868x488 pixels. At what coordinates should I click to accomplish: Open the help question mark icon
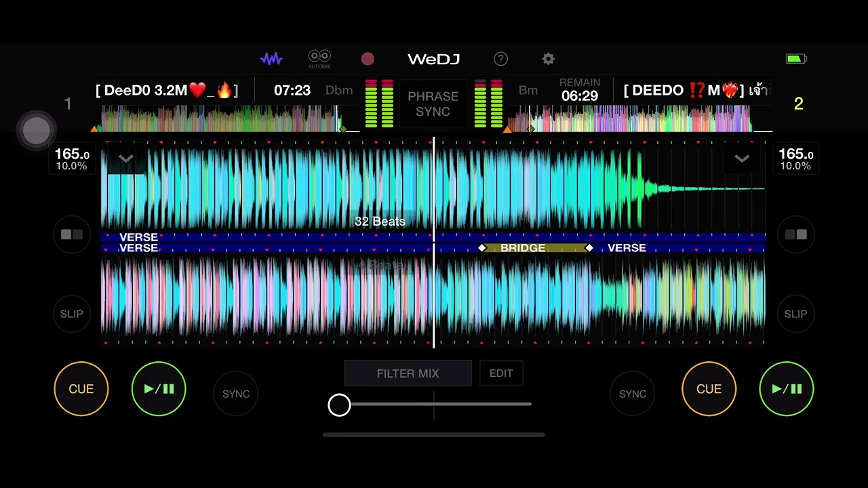(x=500, y=59)
